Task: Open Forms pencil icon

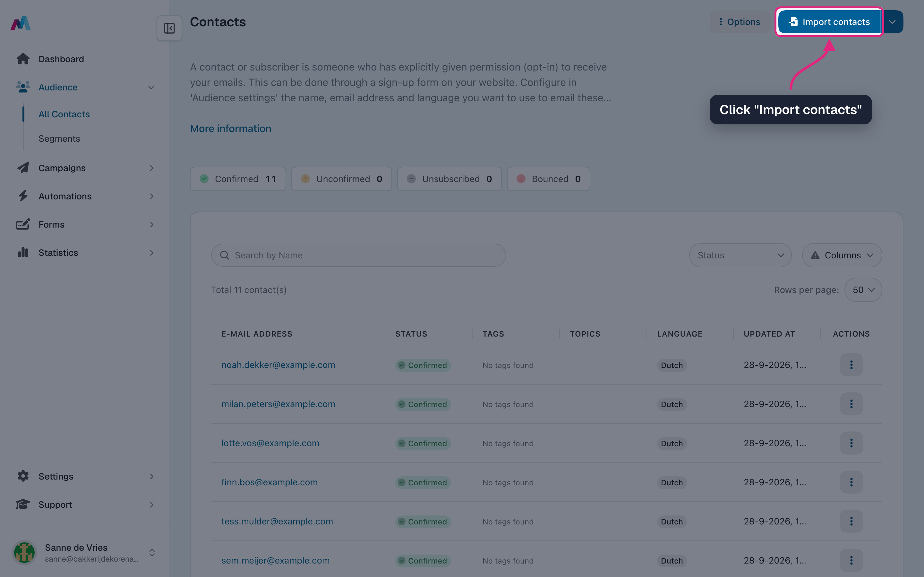Action: tap(23, 224)
